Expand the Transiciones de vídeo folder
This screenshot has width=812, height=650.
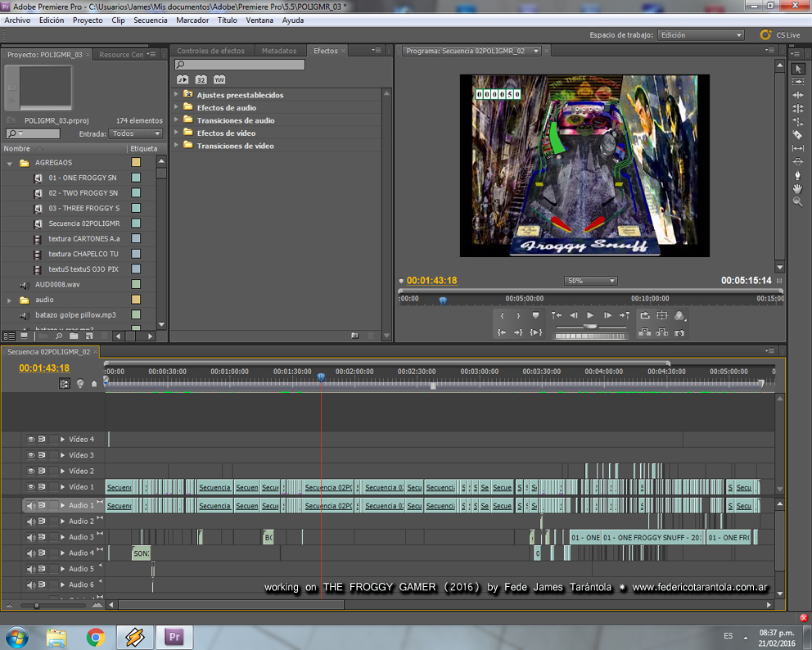(177, 146)
